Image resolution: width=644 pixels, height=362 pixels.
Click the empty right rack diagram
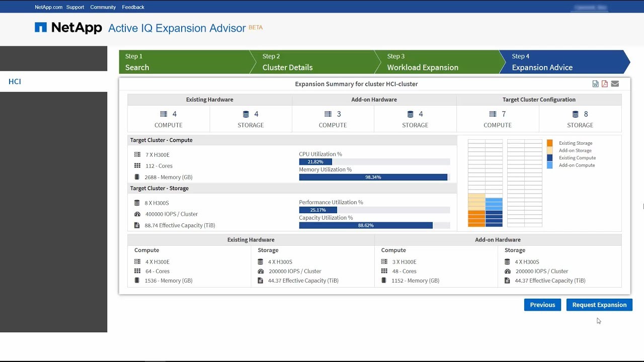pos(525,183)
